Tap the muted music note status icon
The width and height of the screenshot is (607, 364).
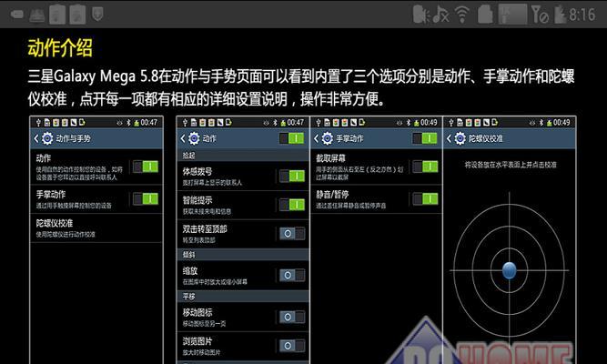pyautogui.click(x=441, y=15)
